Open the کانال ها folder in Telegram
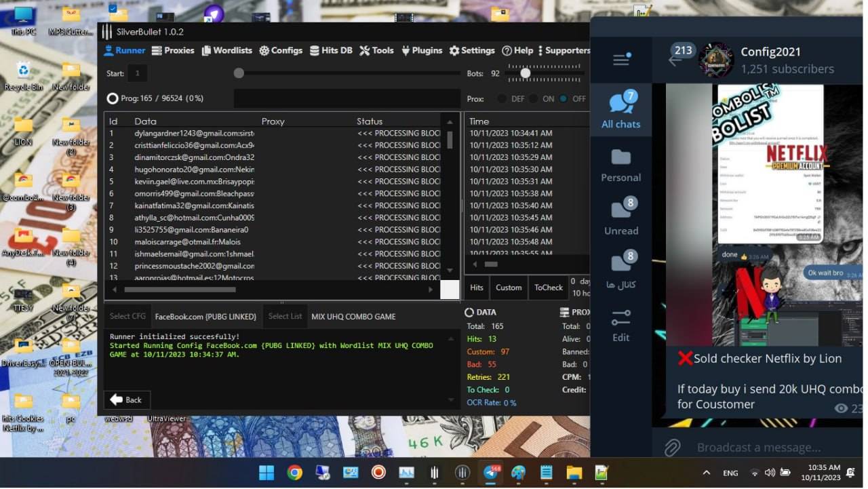 pyautogui.click(x=621, y=271)
